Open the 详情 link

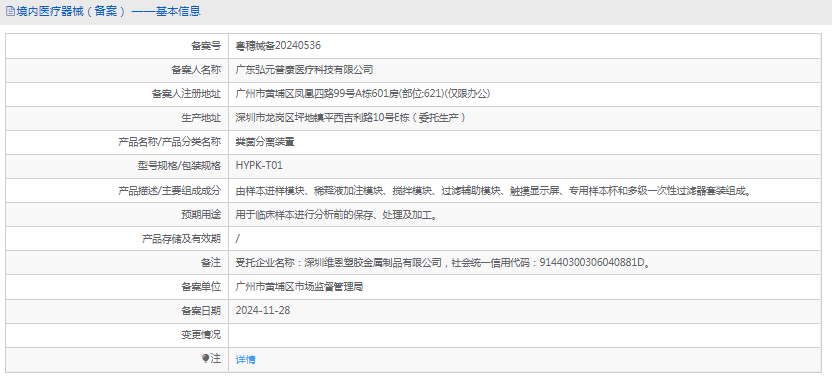pos(245,359)
